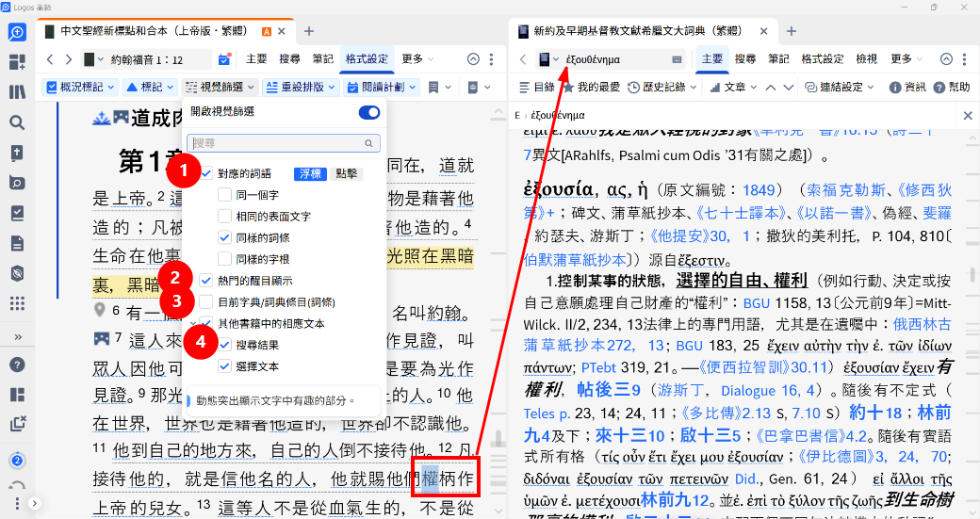Check the 相同的表面文字 checkbox
Viewport: 980px width, 519px height.
coord(224,216)
